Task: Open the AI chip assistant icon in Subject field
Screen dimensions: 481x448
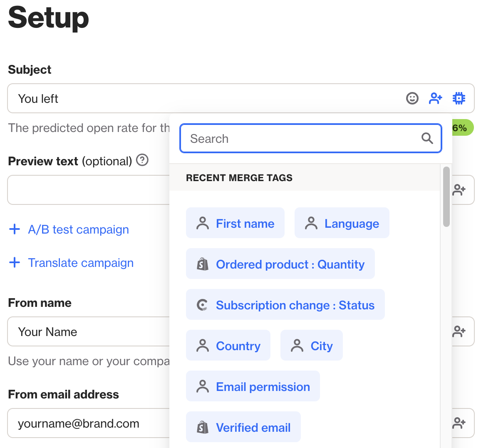Action: 459,99
